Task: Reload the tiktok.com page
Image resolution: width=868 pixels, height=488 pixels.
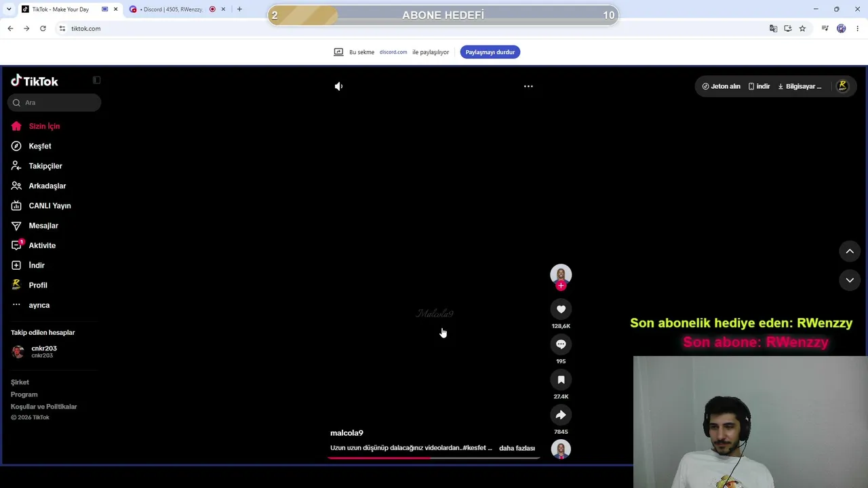Action: (x=43, y=28)
